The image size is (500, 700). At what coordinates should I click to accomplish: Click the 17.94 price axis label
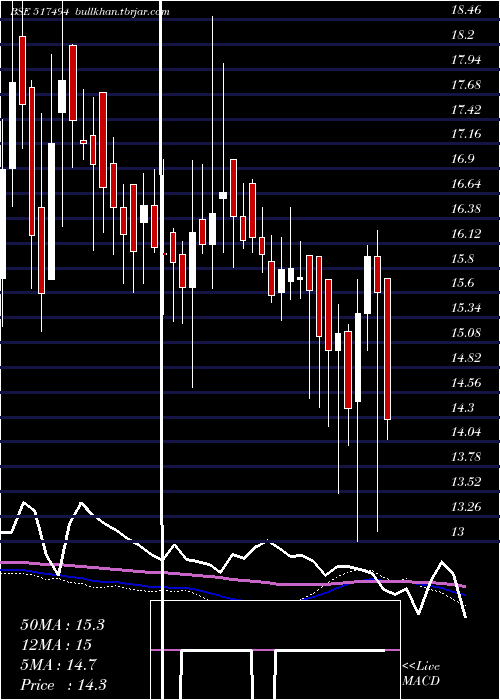coord(467,59)
